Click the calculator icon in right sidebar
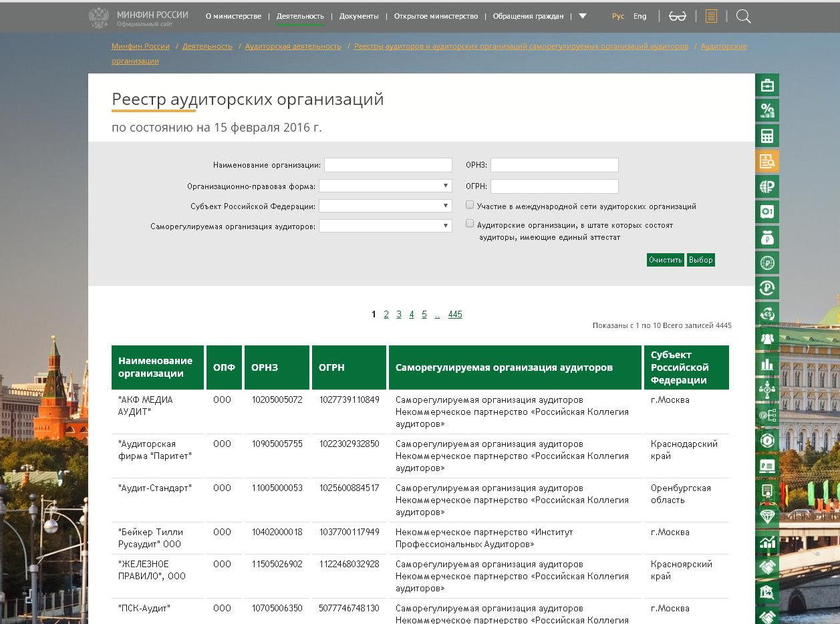Image resolution: width=840 pixels, height=624 pixels. click(767, 136)
